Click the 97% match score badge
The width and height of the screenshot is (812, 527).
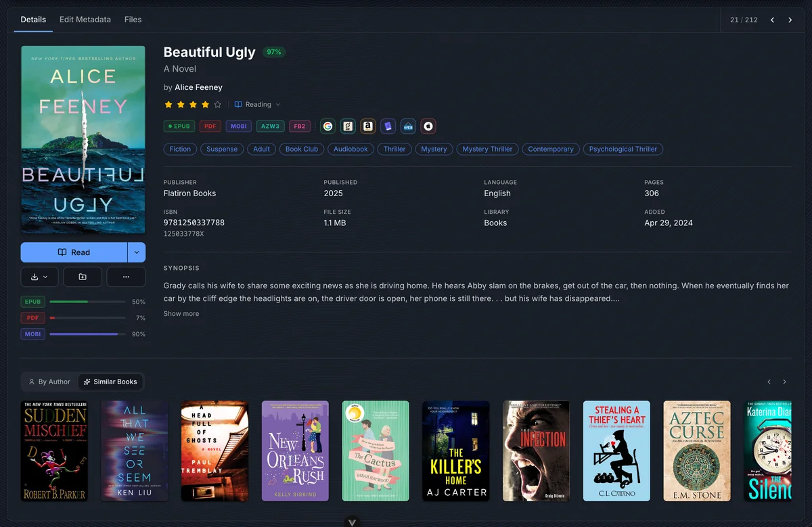[x=274, y=52]
